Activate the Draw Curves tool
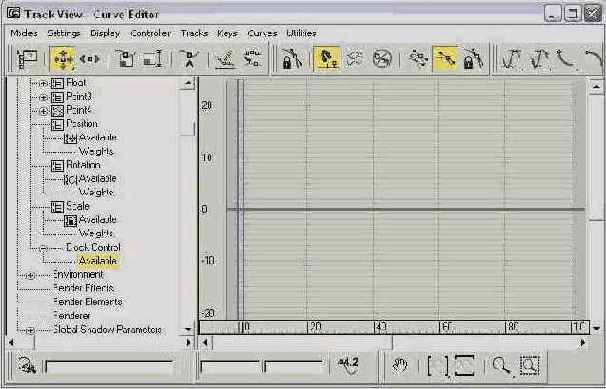The width and height of the screenshot is (606, 389). tap(226, 59)
